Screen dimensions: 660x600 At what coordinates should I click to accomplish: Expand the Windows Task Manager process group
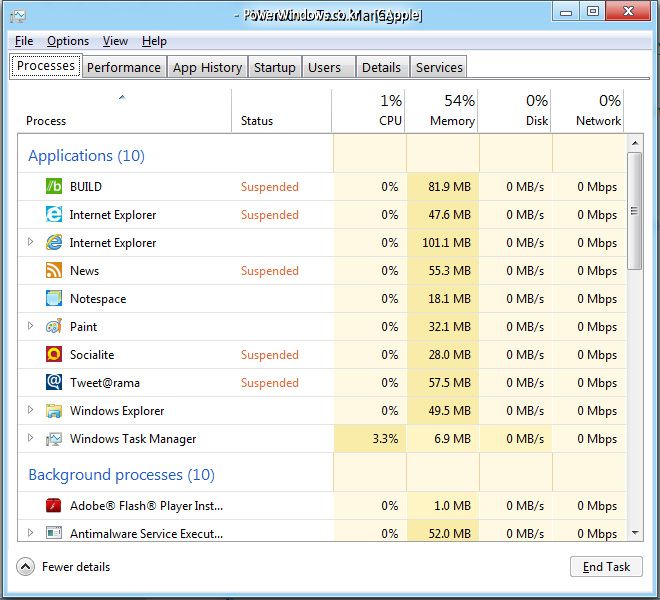tap(30, 438)
